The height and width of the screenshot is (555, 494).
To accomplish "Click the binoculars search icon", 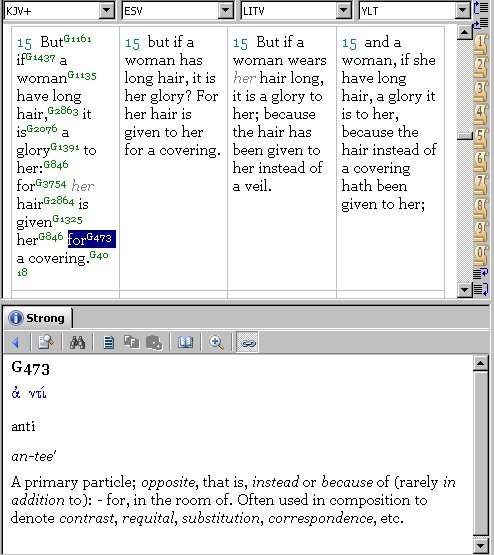I will coord(77,342).
